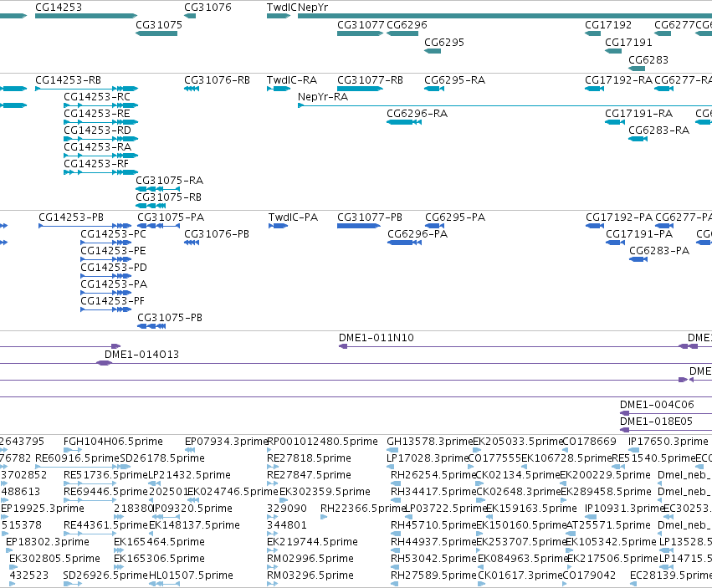Click transcript CG31077-RB
This screenshot has width=712, height=588.
[370, 80]
